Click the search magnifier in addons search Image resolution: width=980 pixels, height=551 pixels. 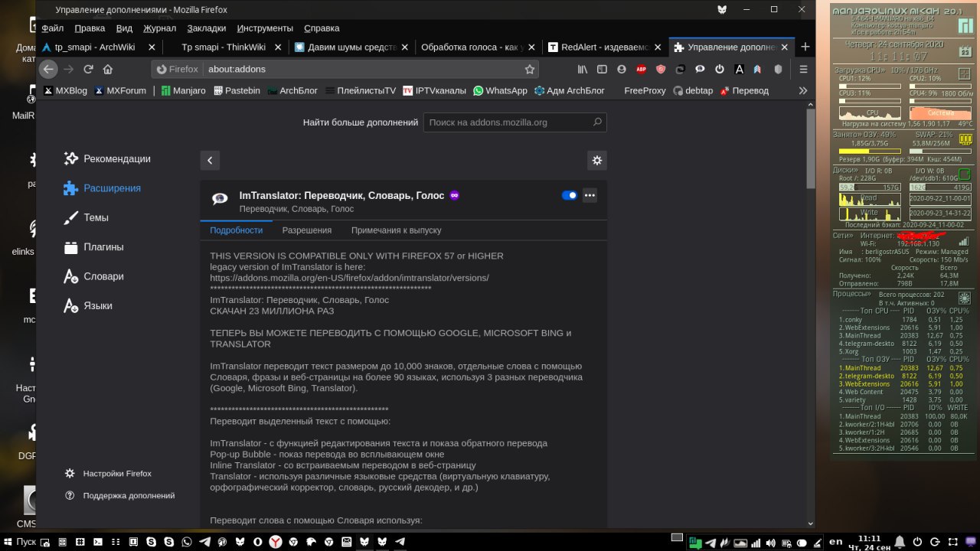597,122
